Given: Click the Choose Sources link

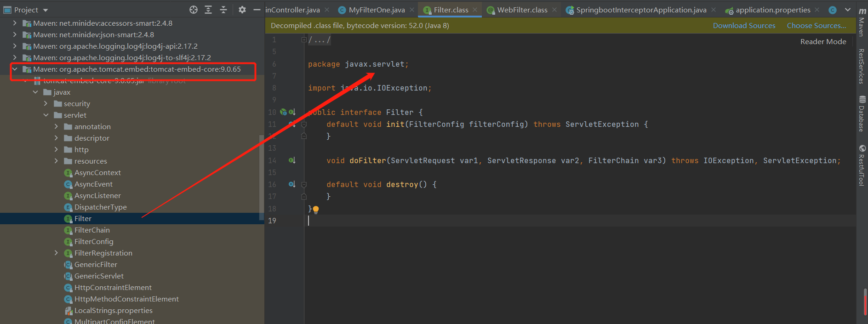Looking at the screenshot, I should coord(816,26).
